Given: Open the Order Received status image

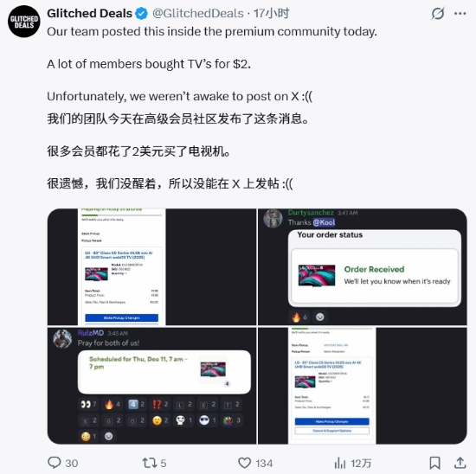Looking at the screenshot, I should [x=363, y=266].
